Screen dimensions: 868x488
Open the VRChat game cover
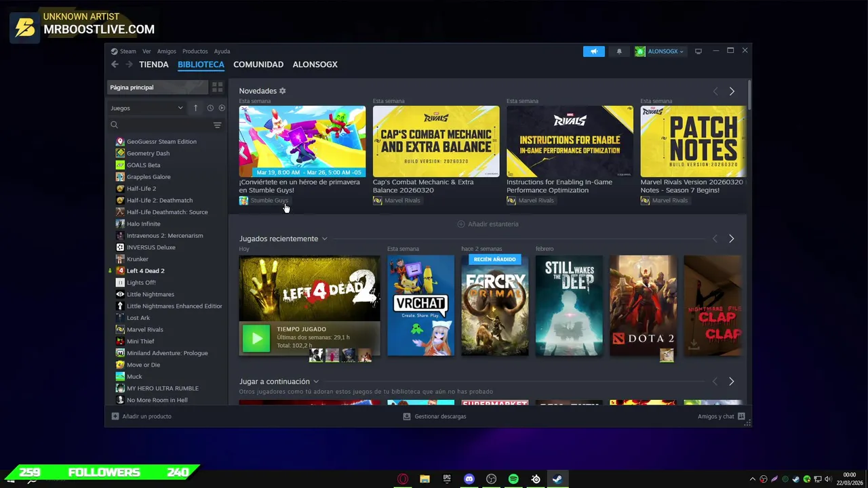[x=420, y=305]
